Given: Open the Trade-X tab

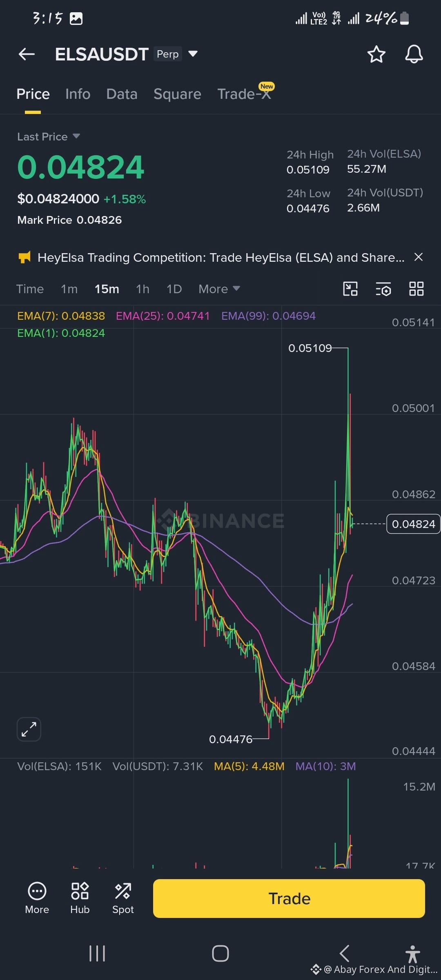Looking at the screenshot, I should (244, 94).
